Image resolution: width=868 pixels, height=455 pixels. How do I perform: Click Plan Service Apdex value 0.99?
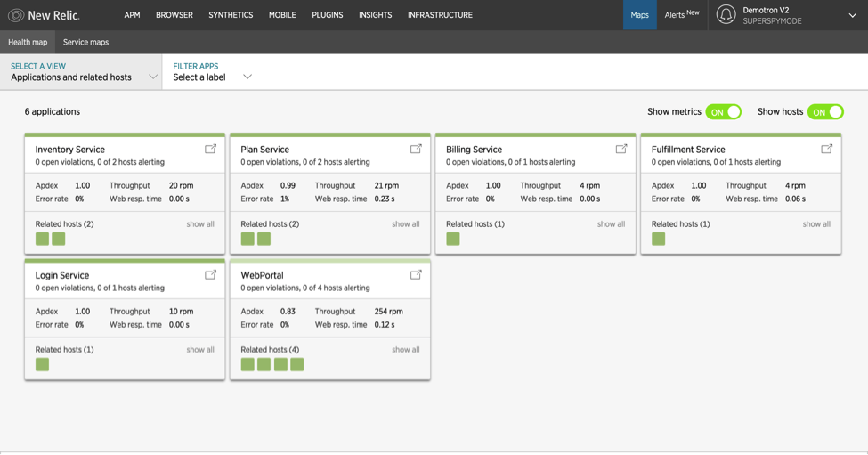click(288, 186)
